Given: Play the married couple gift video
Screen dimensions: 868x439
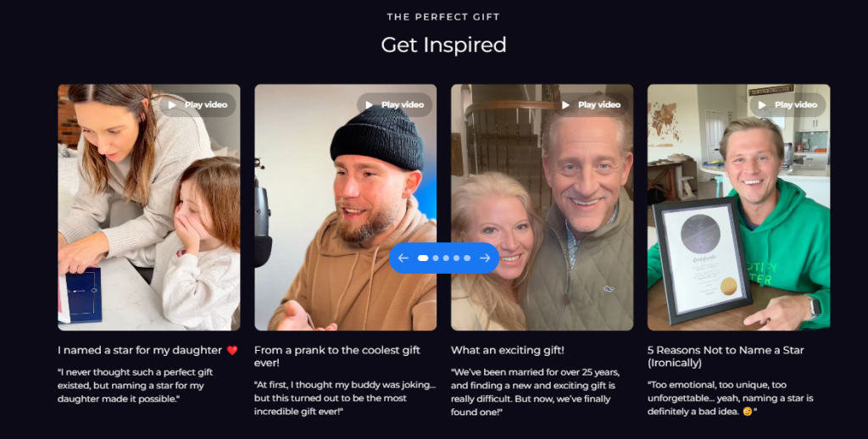Looking at the screenshot, I should [x=591, y=104].
